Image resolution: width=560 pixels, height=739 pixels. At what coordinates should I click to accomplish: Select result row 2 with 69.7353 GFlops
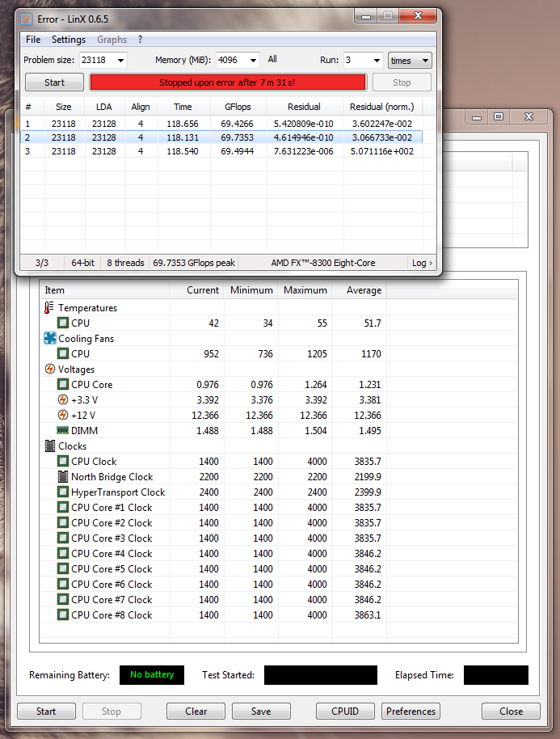point(221,137)
